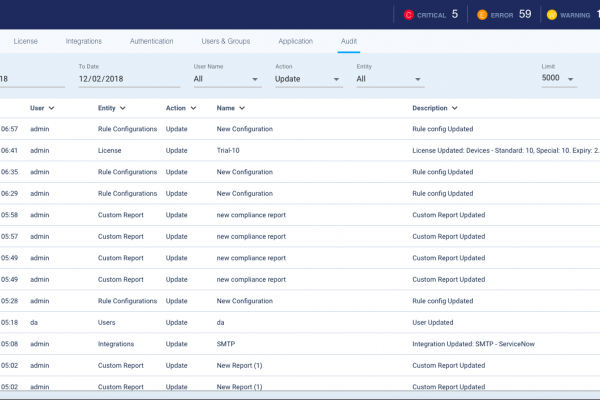Screen dimensions: 600x400
Task: Click Integration Updated: SMTP - ServiceNow text
Action: click(x=473, y=344)
